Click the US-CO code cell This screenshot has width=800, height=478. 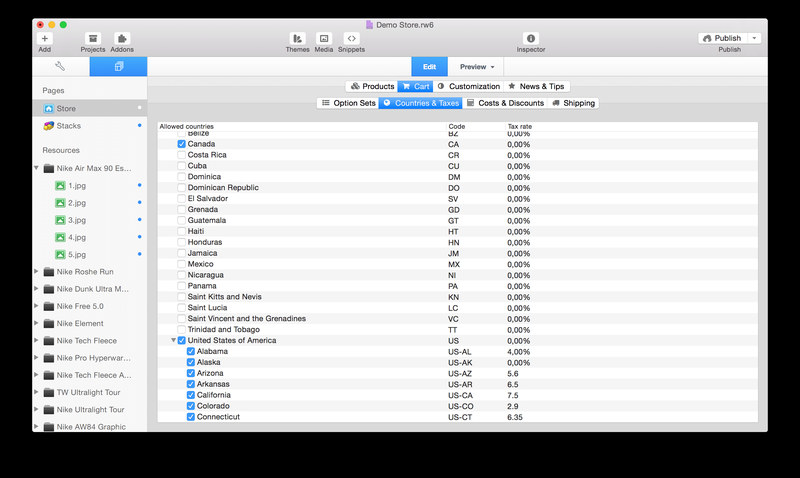461,407
